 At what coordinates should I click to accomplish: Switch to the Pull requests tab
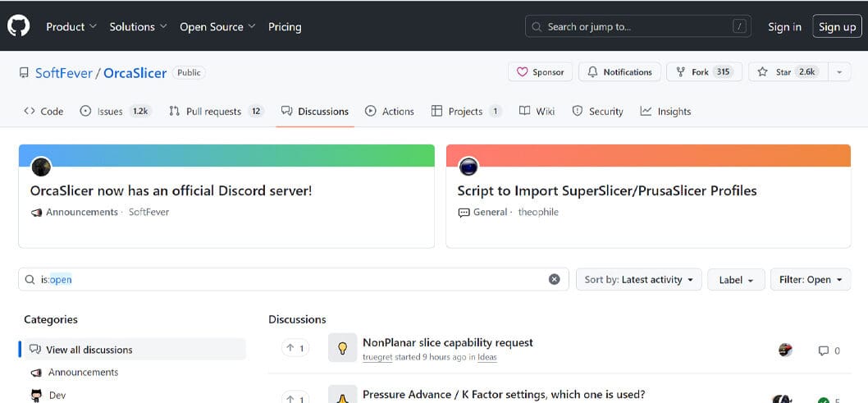pyautogui.click(x=217, y=112)
